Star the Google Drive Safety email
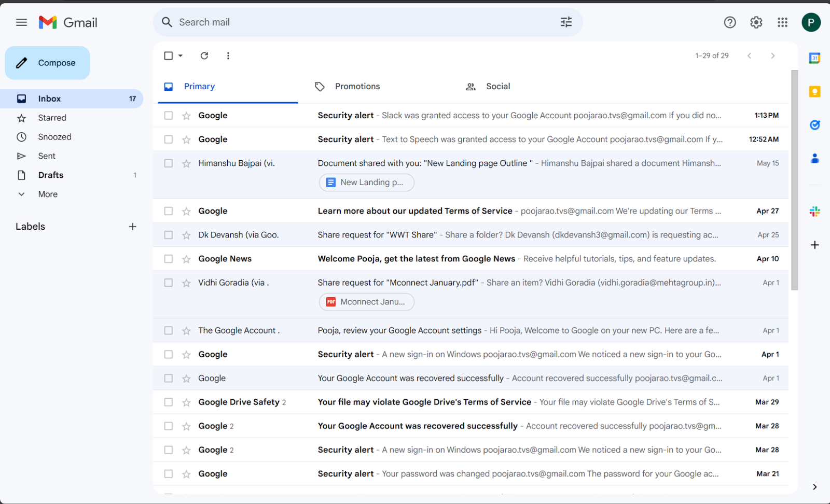Image resolution: width=830 pixels, height=504 pixels. point(186,402)
